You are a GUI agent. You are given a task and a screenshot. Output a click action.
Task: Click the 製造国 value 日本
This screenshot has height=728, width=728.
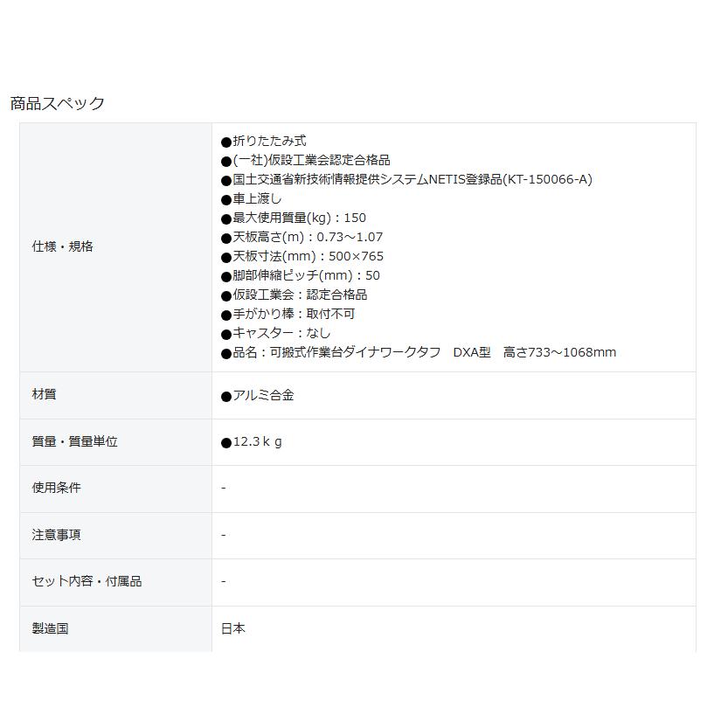click(x=233, y=627)
